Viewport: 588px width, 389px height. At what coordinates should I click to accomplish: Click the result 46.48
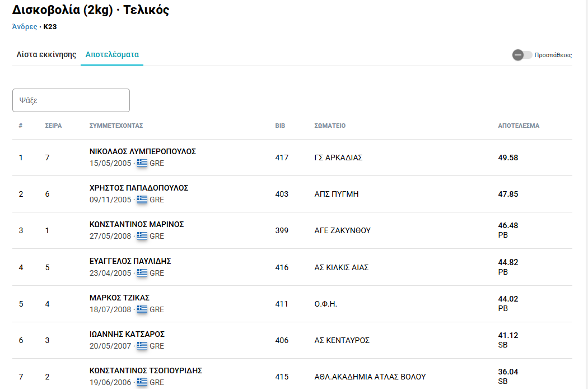click(508, 226)
